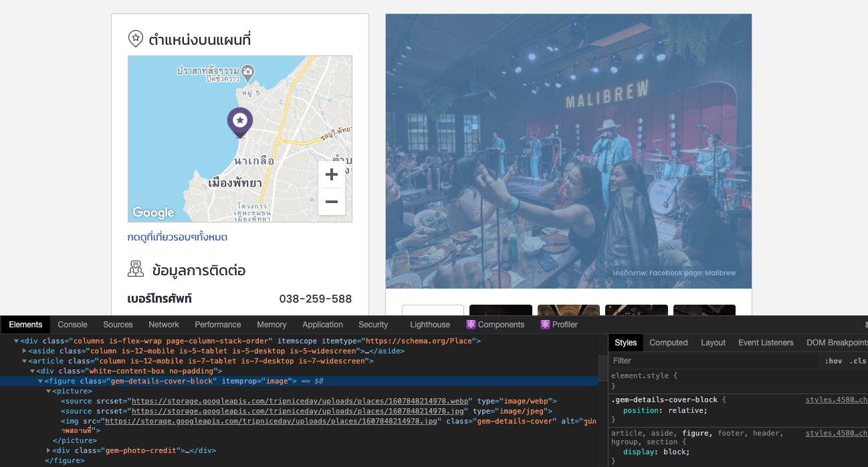Click the Google logo on the map
The width and height of the screenshot is (868, 467).
[153, 212]
